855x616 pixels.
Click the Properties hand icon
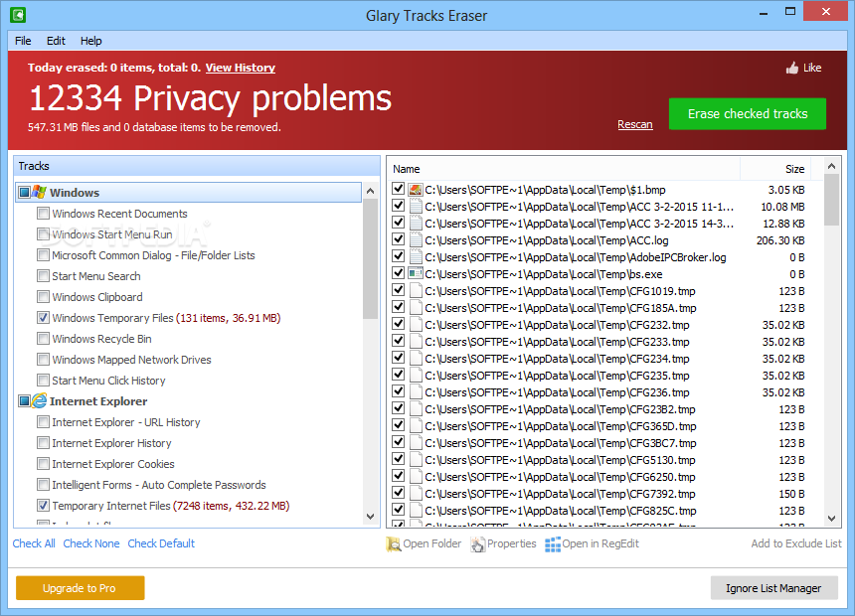tap(477, 543)
